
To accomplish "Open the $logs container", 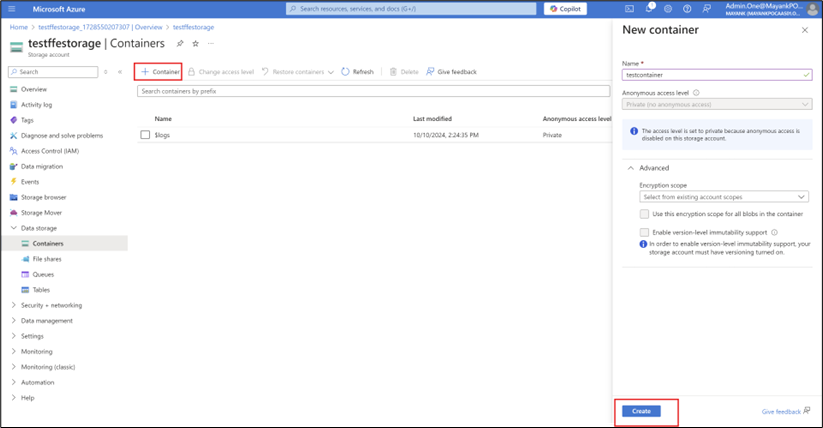I will 162,135.
